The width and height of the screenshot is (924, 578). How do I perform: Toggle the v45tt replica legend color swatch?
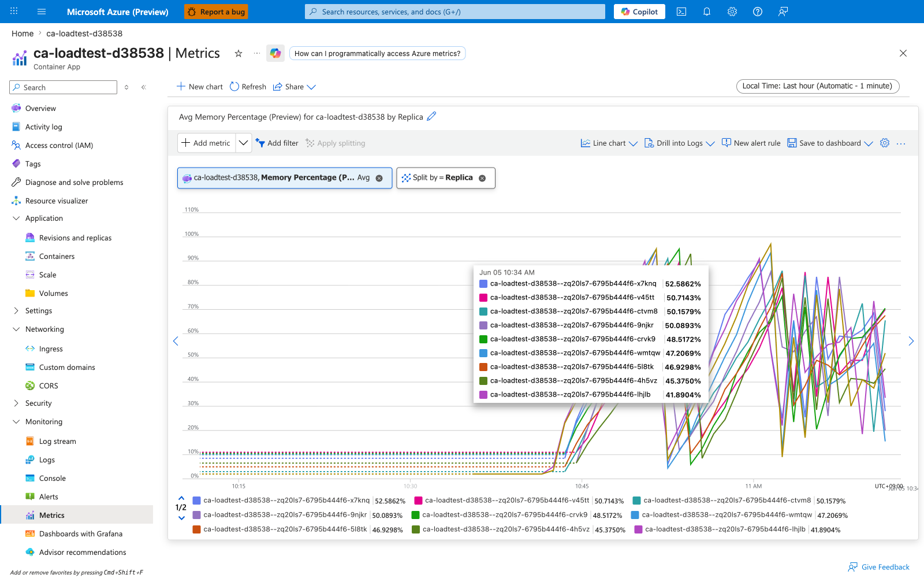(x=418, y=501)
